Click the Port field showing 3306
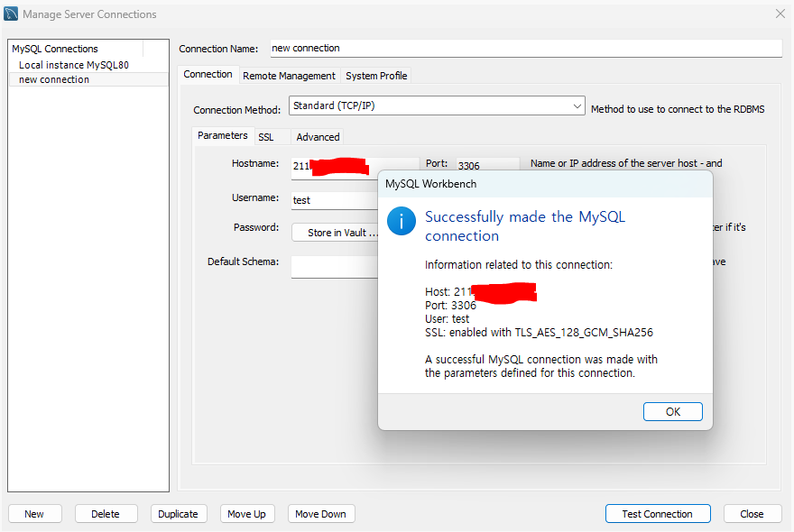 click(x=487, y=165)
